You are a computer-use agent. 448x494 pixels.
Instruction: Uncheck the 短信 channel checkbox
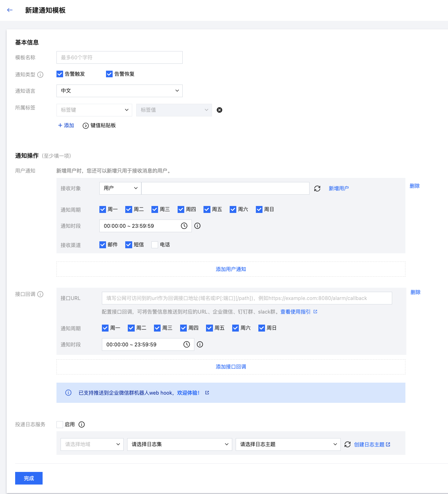[x=129, y=245]
